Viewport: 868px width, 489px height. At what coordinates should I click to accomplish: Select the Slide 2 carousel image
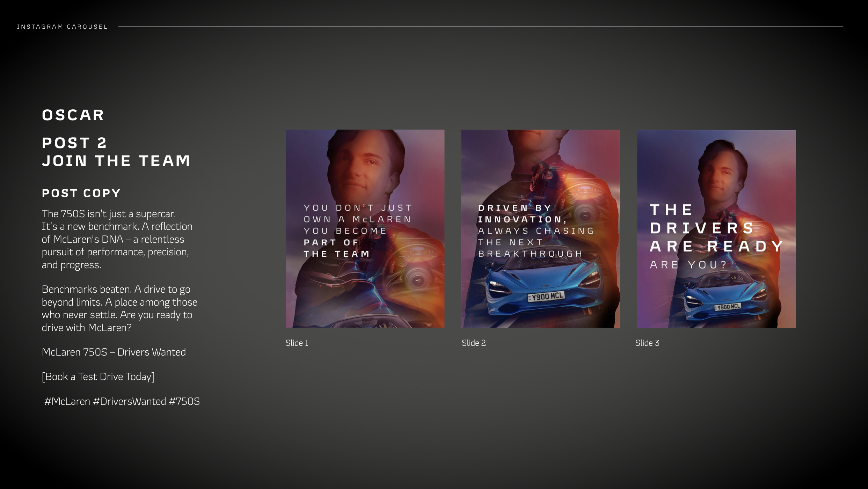click(540, 229)
